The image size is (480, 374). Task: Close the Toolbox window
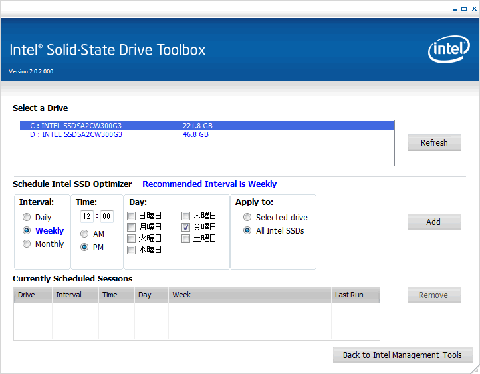(474, 9)
